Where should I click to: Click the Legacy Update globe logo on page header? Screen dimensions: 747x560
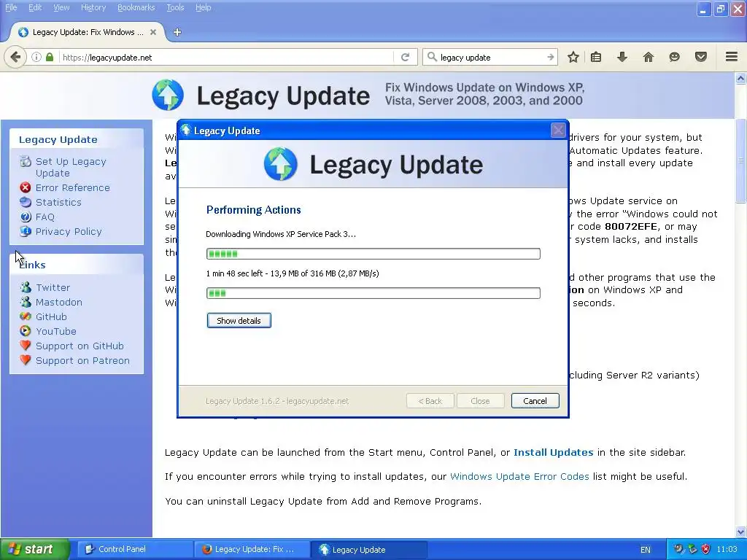[x=168, y=95]
